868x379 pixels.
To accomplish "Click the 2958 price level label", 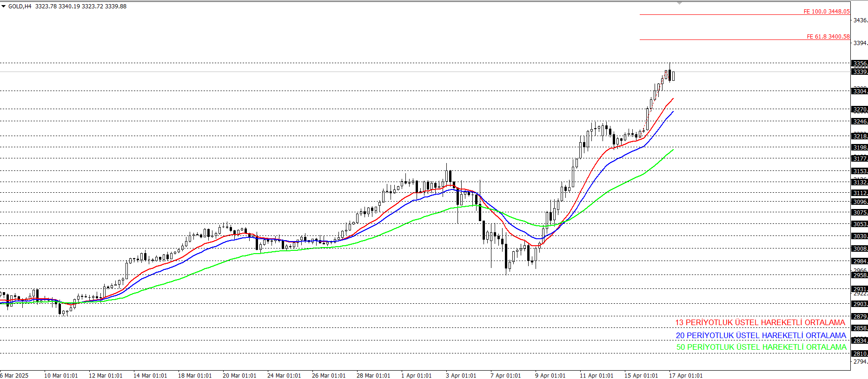I will point(860,275).
